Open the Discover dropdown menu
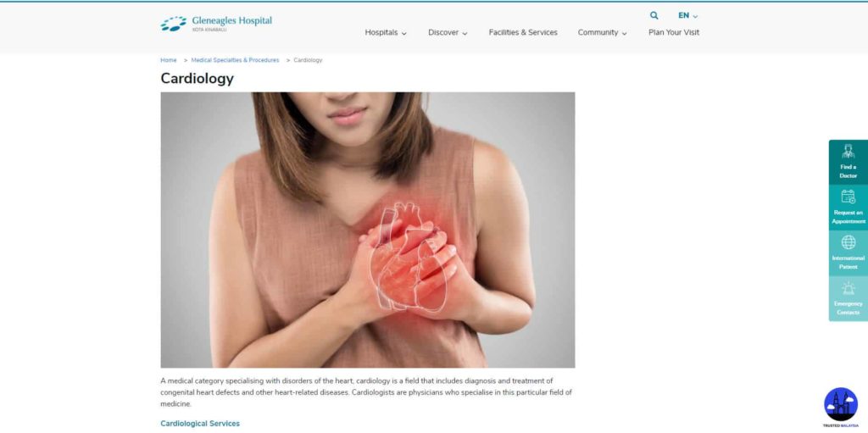 (448, 33)
